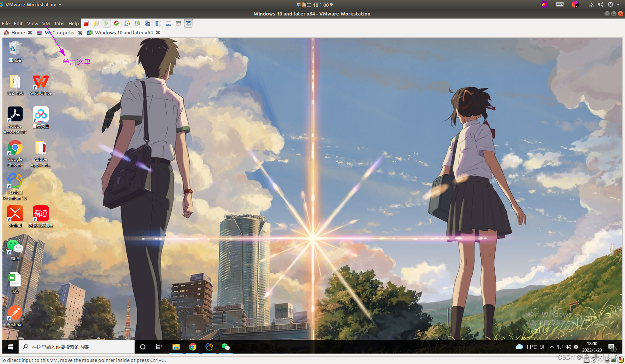Click the Ubuntu panel volume icon

[x=601, y=4]
